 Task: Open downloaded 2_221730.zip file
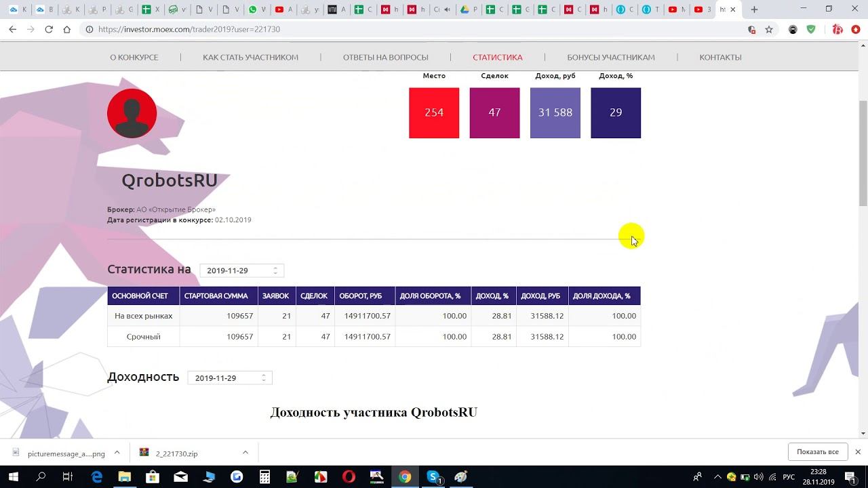pos(178,453)
